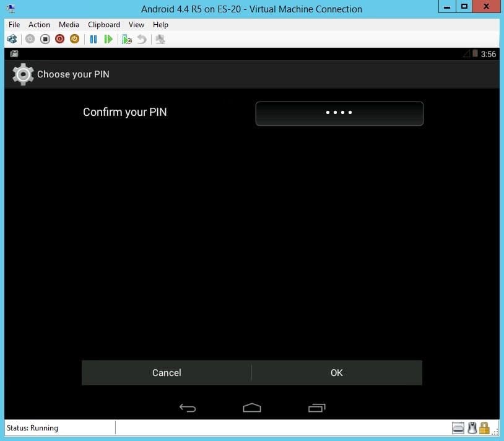Open the Action menu
Viewport: 504px width, 441px height.
[x=39, y=25]
